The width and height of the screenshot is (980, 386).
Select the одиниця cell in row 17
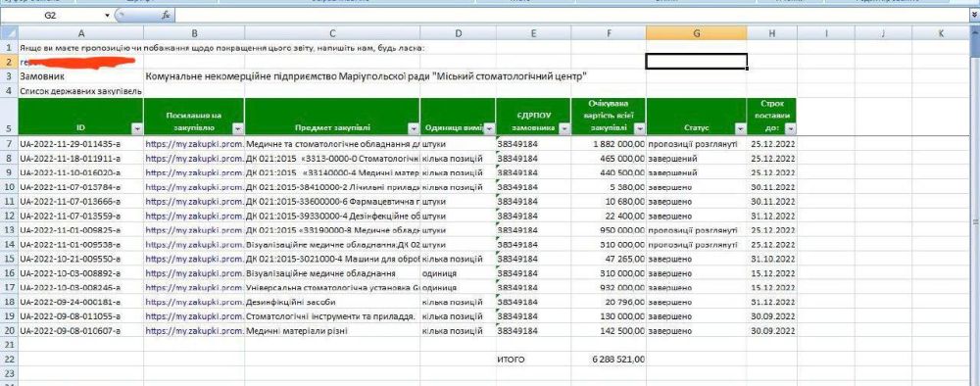pyautogui.click(x=458, y=287)
